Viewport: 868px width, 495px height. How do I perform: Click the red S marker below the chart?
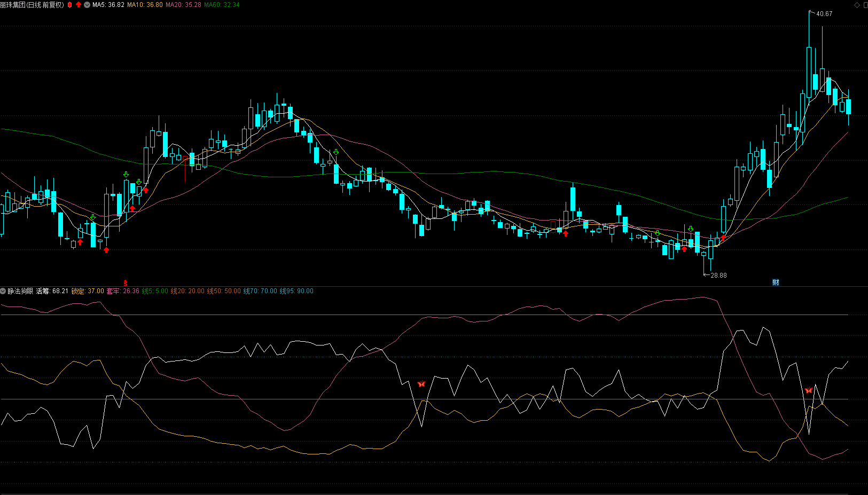126,282
